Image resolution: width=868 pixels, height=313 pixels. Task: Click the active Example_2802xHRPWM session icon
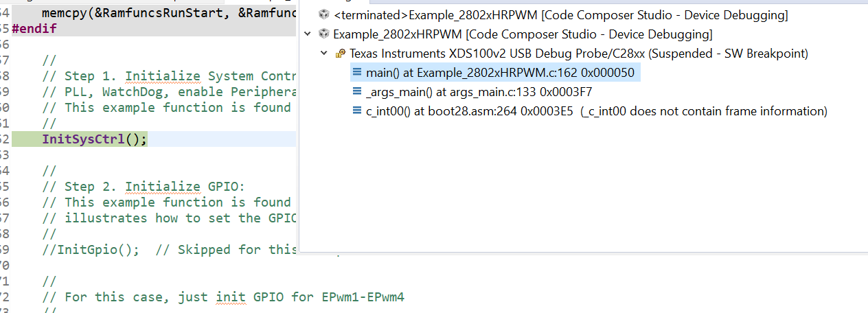point(324,34)
